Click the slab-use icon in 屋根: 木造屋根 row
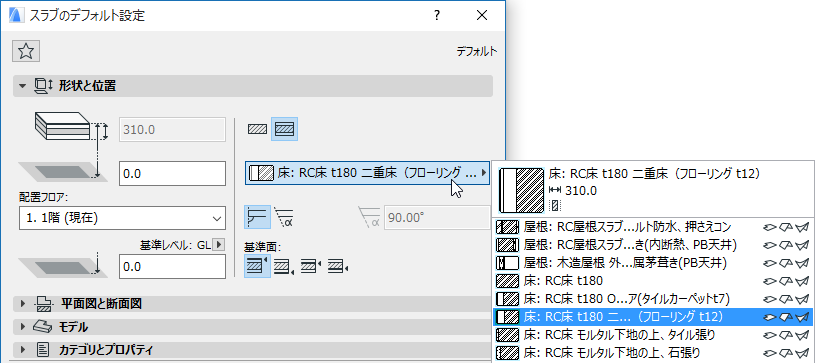Image resolution: width=815 pixels, height=363 pixels. 785,263
